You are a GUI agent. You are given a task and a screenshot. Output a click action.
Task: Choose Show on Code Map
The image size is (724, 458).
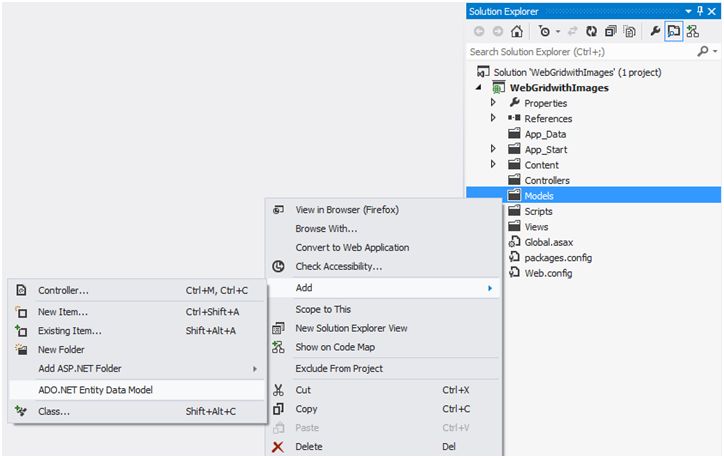tap(384, 347)
